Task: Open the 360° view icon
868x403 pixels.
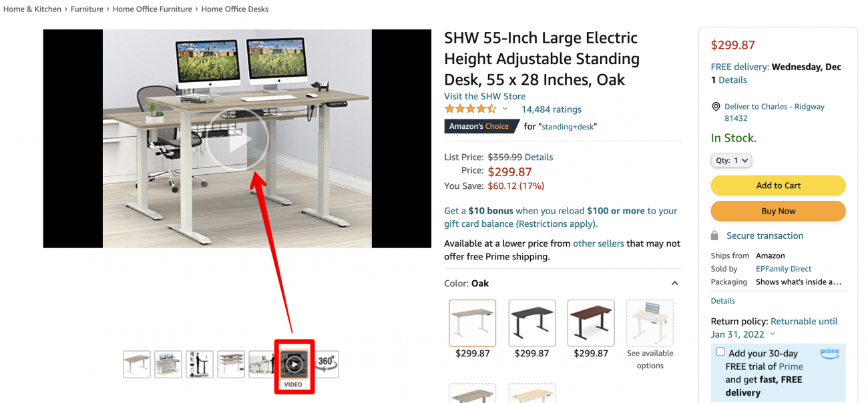Action: [326, 364]
